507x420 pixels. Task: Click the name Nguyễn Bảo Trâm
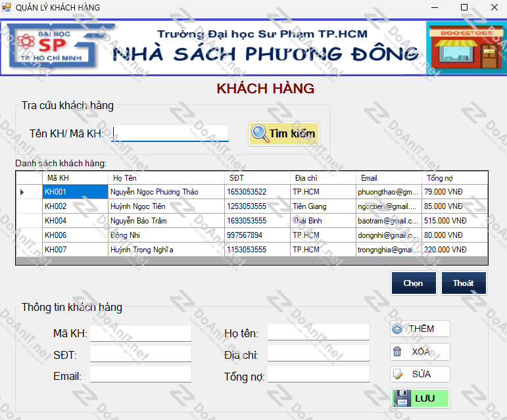click(x=166, y=221)
